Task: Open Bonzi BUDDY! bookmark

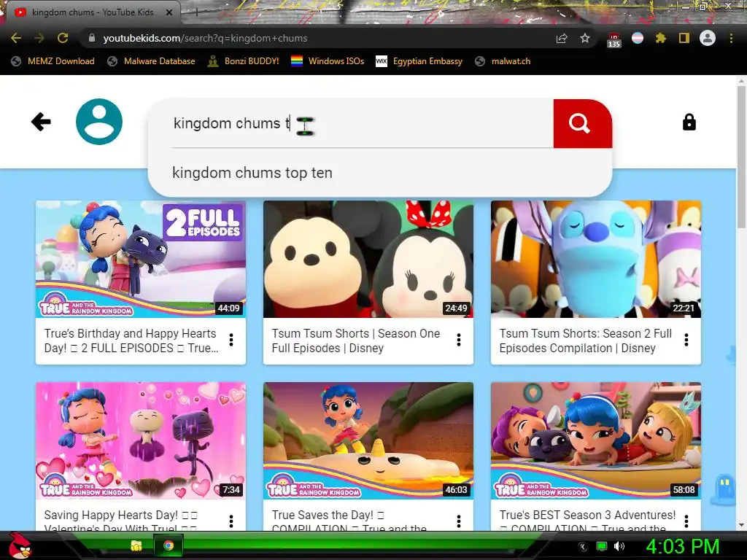Action: click(x=244, y=61)
